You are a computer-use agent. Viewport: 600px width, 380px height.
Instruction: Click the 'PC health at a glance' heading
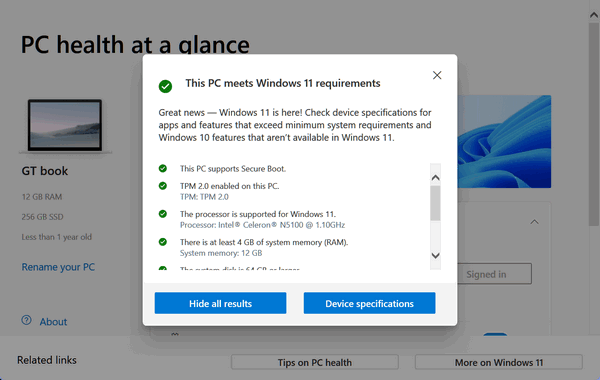135,44
